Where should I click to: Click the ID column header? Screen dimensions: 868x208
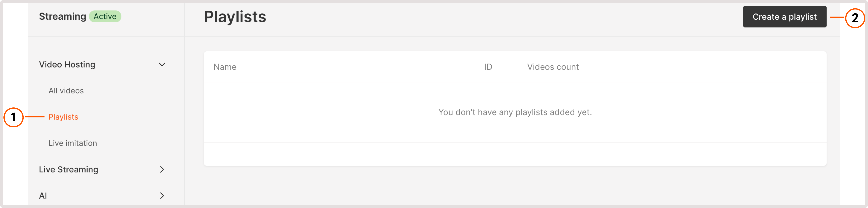(x=488, y=67)
